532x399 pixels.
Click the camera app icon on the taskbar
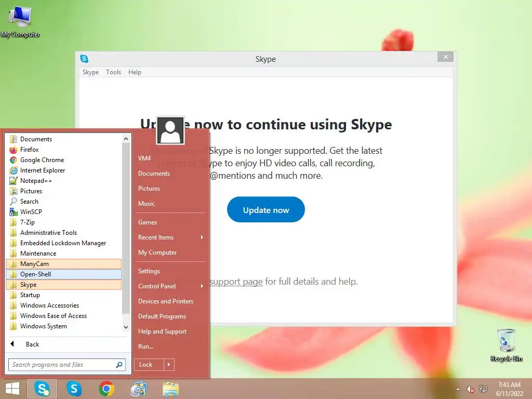tap(139, 389)
